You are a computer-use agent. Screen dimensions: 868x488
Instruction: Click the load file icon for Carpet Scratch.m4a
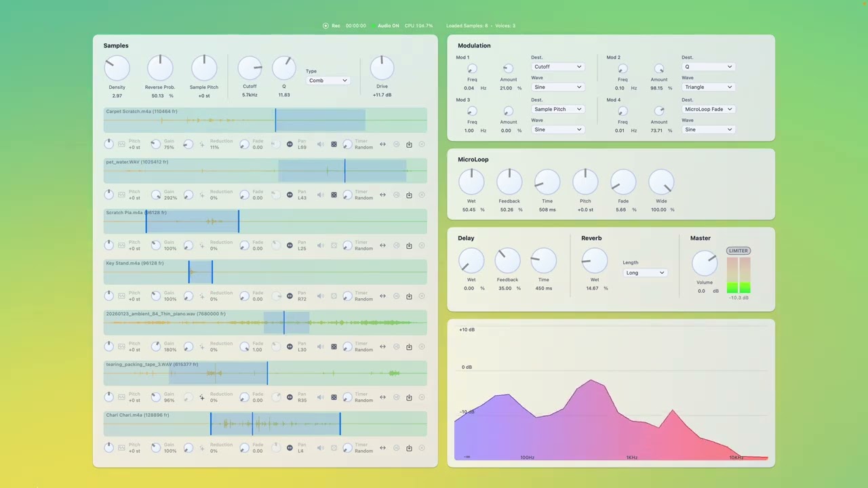tap(409, 144)
